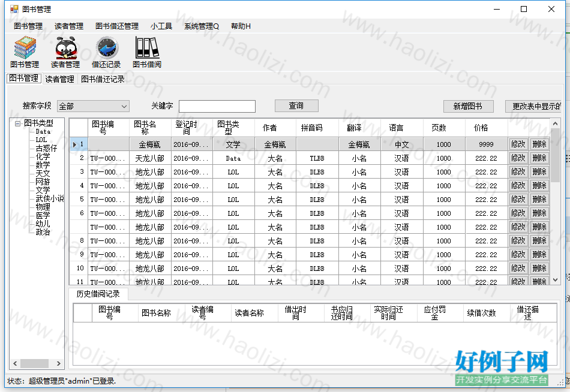Image resolution: width=570 pixels, height=392 pixels.
Task: Click 修改 button in row 1
Action: [x=518, y=144]
